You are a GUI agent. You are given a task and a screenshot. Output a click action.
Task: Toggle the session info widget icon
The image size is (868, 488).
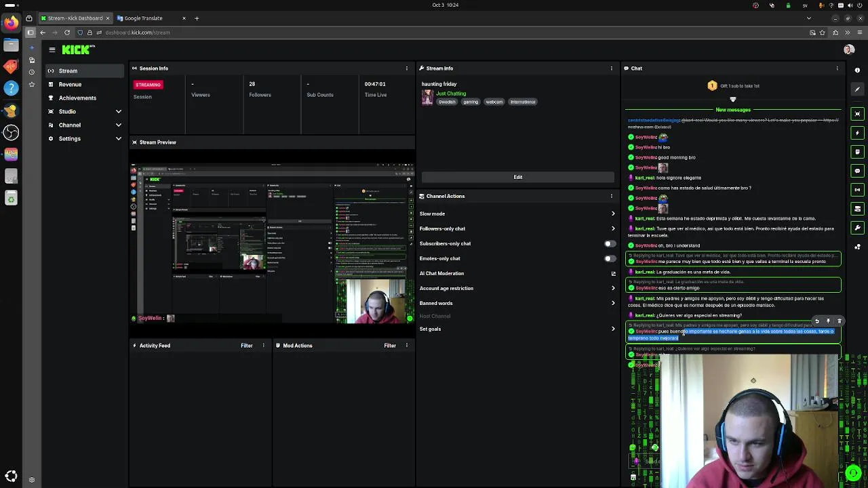coord(857,190)
